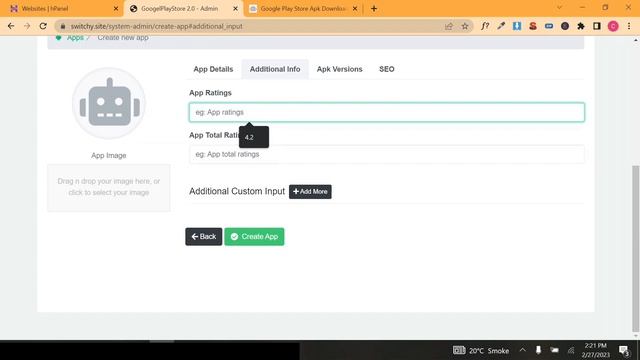Open a new browser tab
The width and height of the screenshot is (640, 360).
pyautogui.click(x=374, y=9)
